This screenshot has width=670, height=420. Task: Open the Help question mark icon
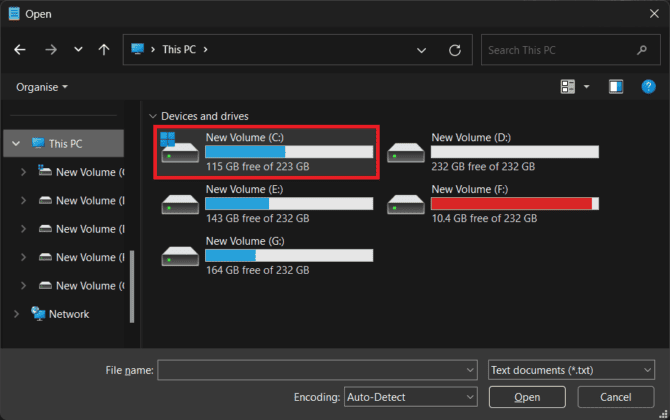[647, 87]
